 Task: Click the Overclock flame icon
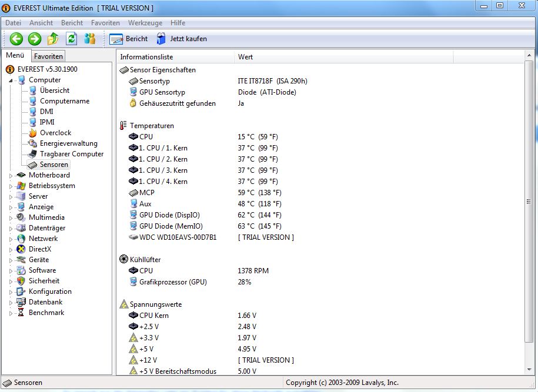(x=32, y=133)
